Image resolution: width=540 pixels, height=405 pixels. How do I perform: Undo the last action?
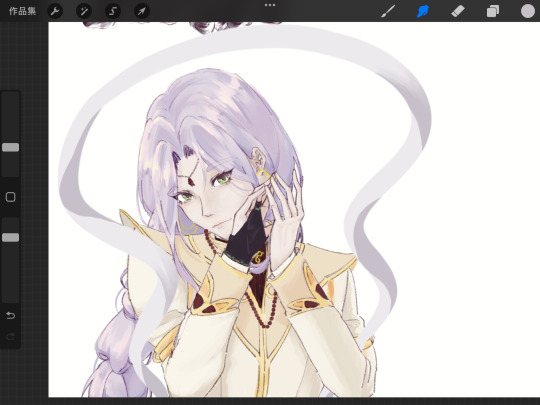point(11,315)
